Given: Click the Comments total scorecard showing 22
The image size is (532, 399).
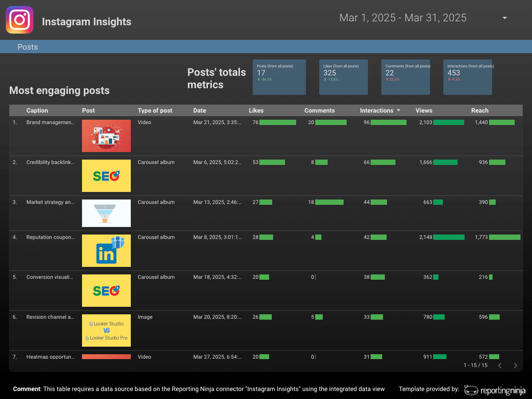Looking at the screenshot, I should [x=406, y=77].
